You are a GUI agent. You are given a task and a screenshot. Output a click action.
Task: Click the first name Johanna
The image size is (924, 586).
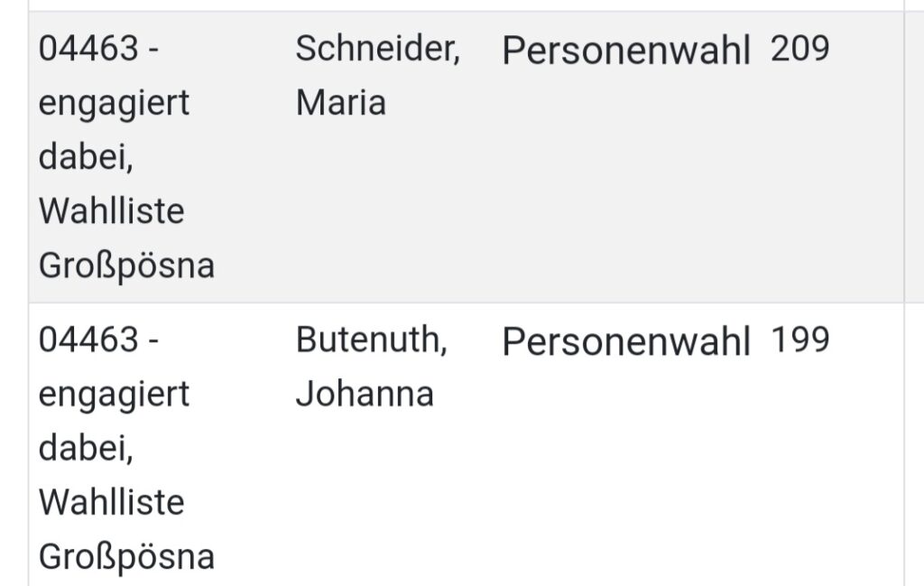coord(365,394)
